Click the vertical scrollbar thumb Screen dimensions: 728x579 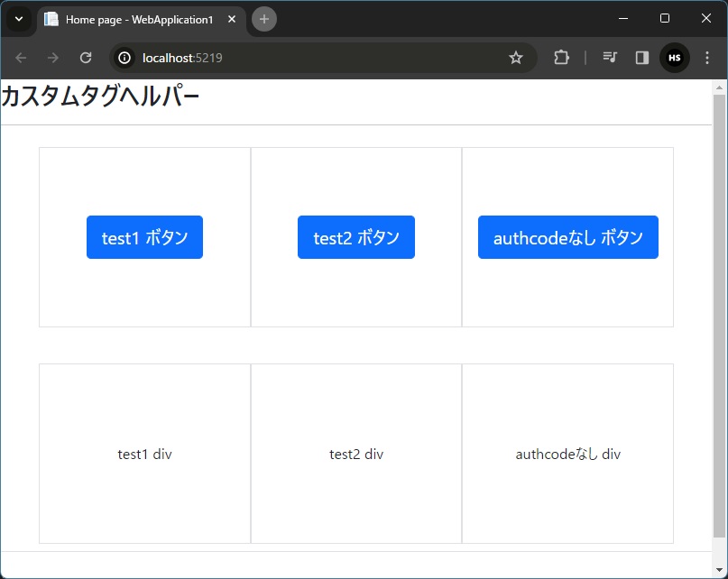click(719, 316)
